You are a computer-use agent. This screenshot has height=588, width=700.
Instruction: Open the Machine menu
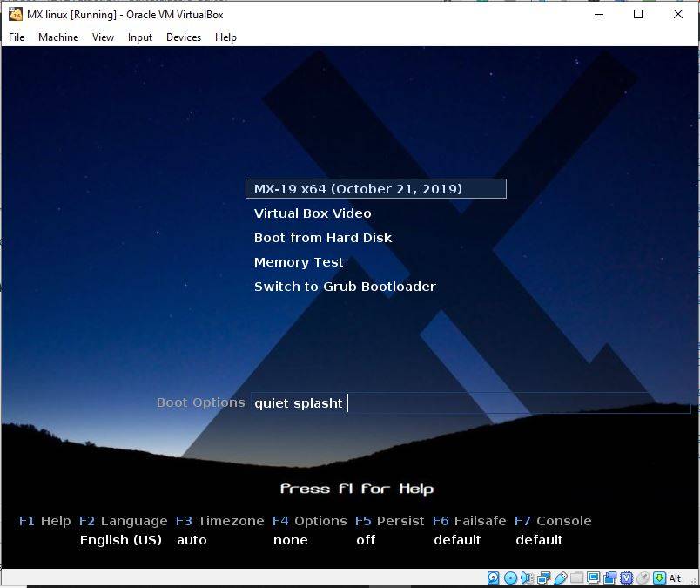(x=58, y=37)
